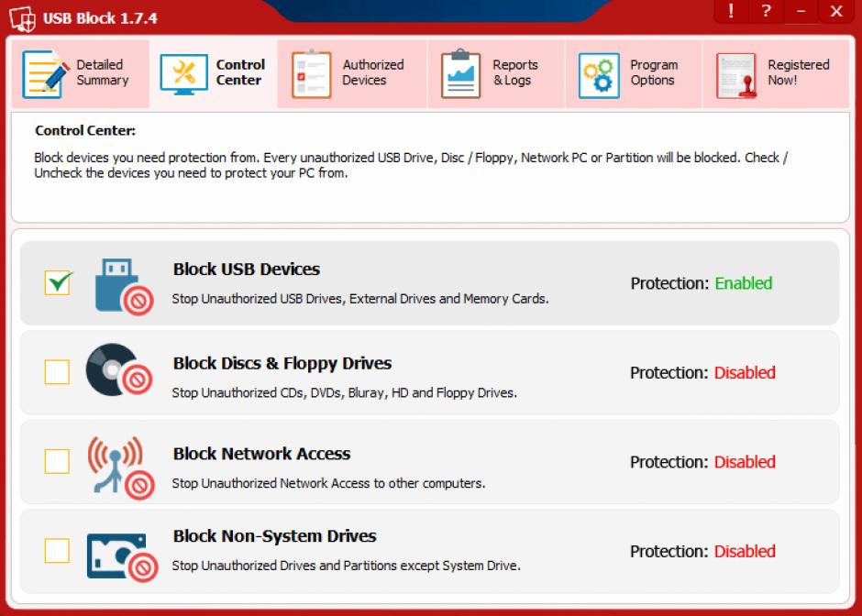The width and height of the screenshot is (862, 616).
Task: Click the blocked network antenna icon
Action: click(x=121, y=467)
